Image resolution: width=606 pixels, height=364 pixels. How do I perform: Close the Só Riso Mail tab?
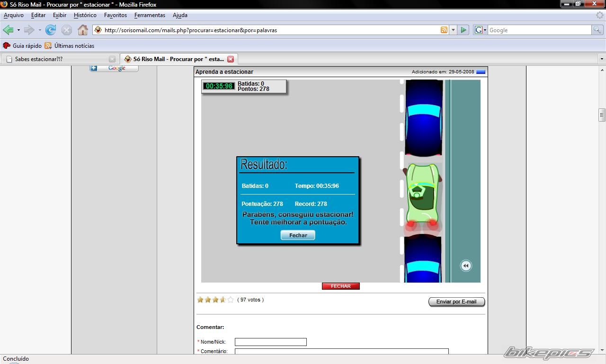231,59
